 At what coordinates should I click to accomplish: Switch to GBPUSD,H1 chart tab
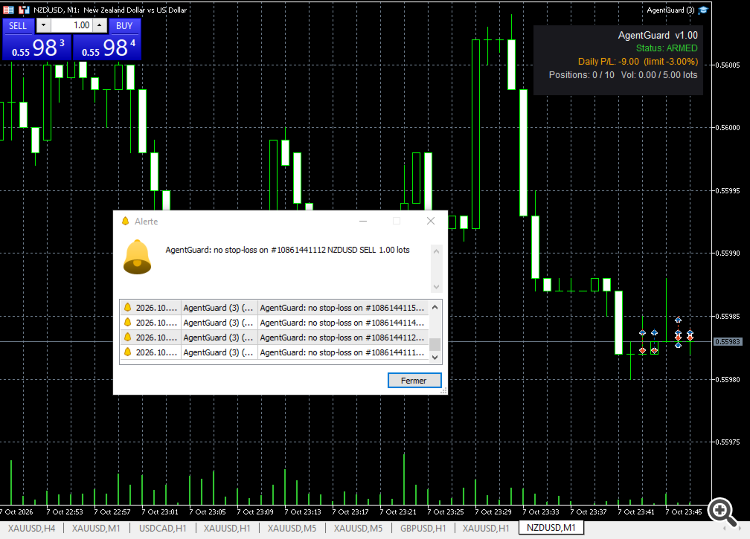[x=423, y=528]
